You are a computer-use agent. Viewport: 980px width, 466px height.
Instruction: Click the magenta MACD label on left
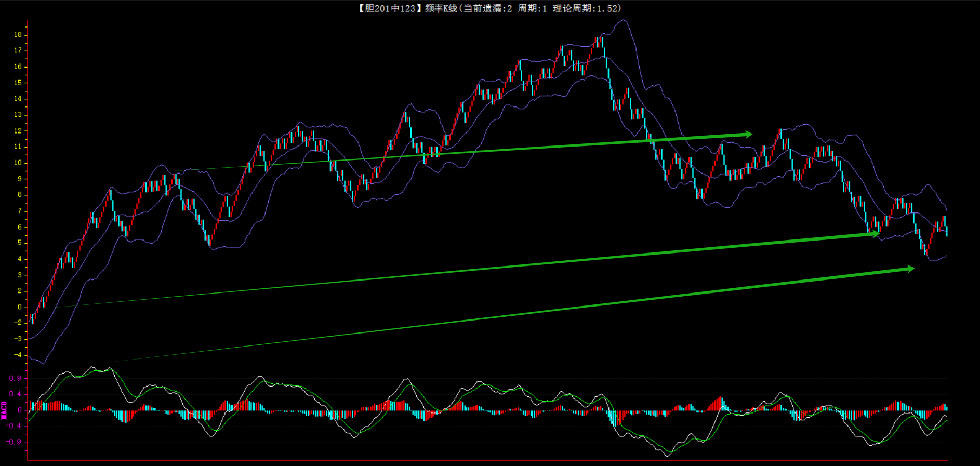4,410
